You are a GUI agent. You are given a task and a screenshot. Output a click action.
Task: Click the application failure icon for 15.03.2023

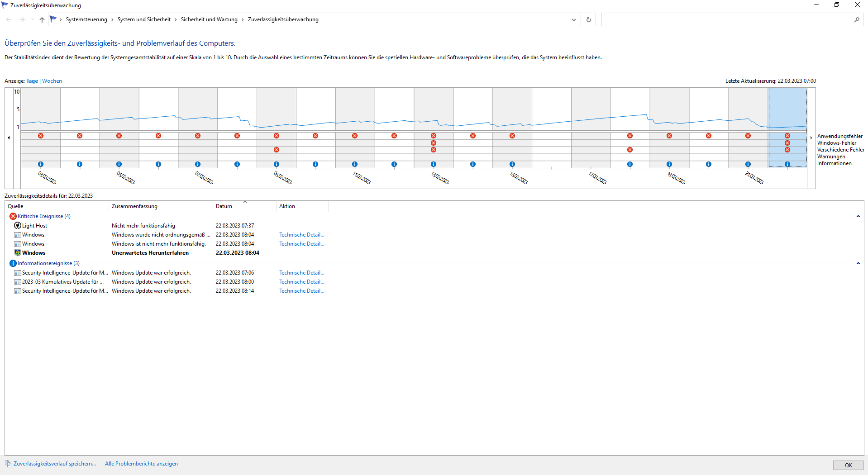(x=512, y=136)
